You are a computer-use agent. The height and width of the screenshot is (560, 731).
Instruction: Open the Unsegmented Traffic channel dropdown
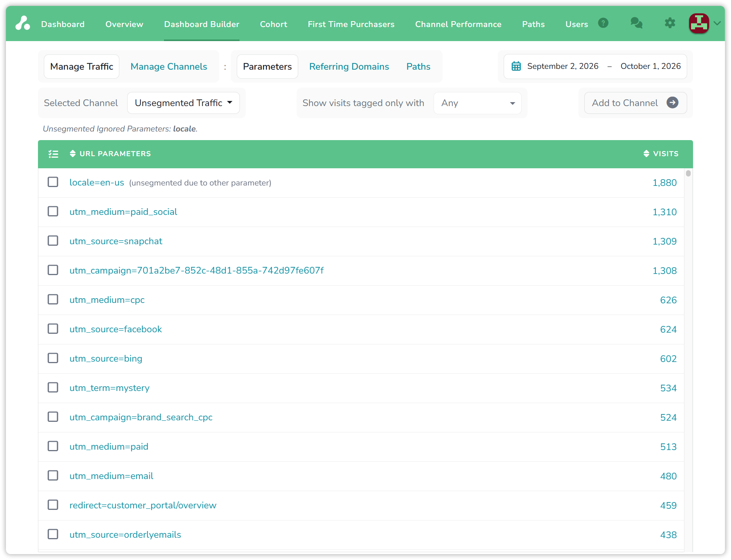click(184, 103)
